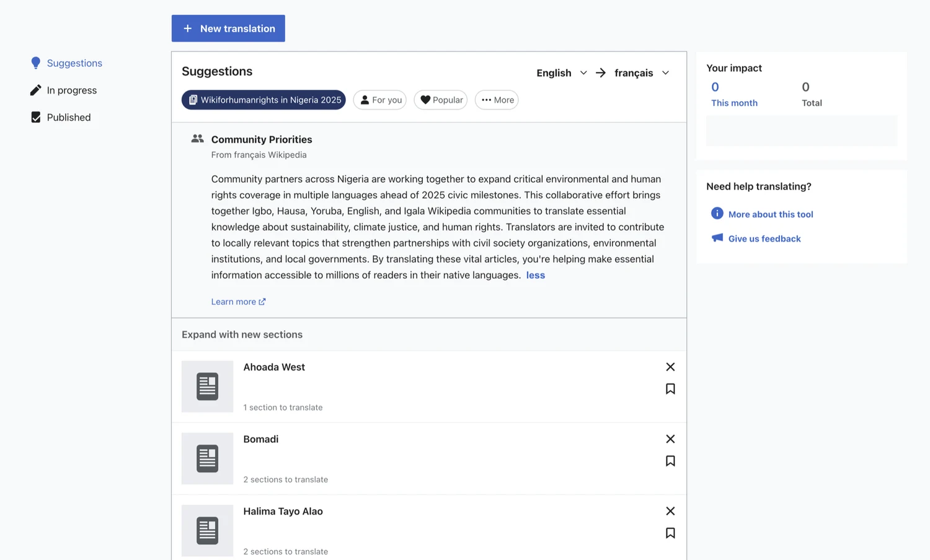Dismiss the Ahoada West suggestion
The height and width of the screenshot is (560, 930).
coord(670,367)
